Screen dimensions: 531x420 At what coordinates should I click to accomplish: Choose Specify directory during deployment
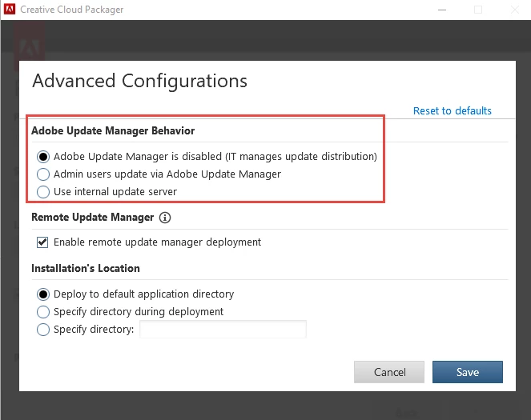pyautogui.click(x=43, y=312)
